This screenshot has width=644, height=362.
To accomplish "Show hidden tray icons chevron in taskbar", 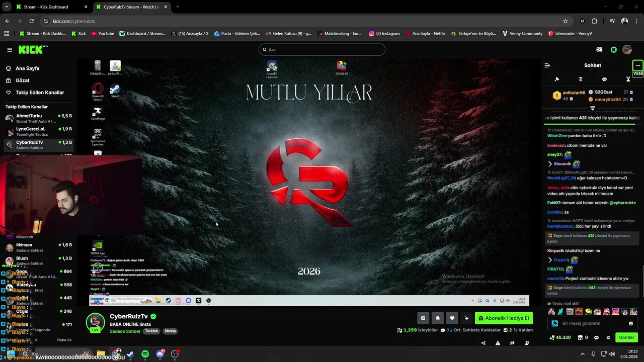I will coord(583,354).
